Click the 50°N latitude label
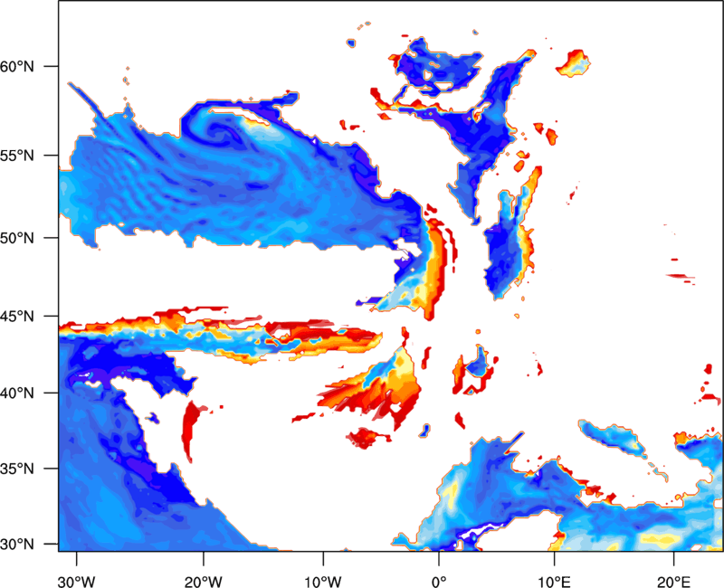Viewport: 724px width, 588px height. tap(17, 238)
